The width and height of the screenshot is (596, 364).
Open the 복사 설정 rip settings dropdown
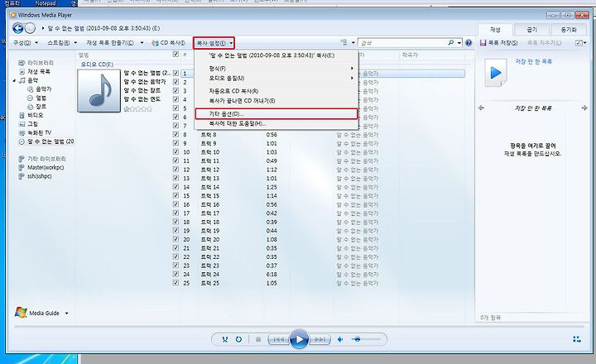214,43
